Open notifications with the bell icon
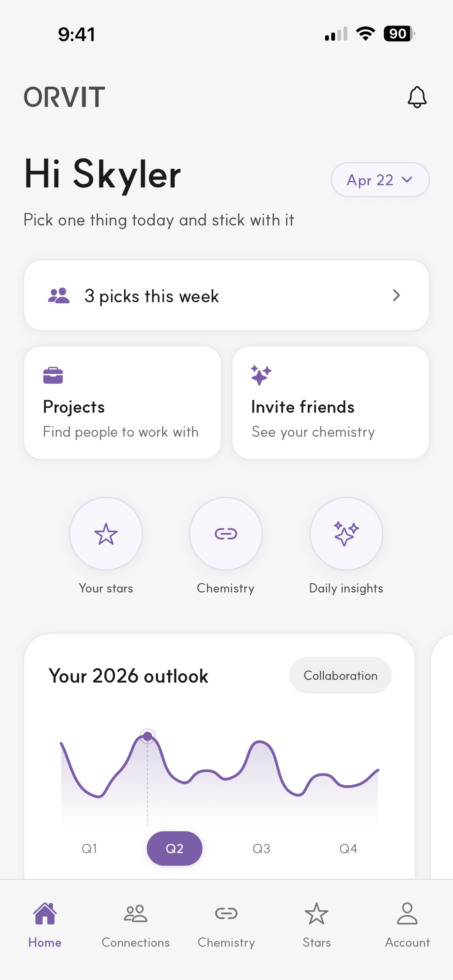The width and height of the screenshot is (453, 980). point(417,97)
